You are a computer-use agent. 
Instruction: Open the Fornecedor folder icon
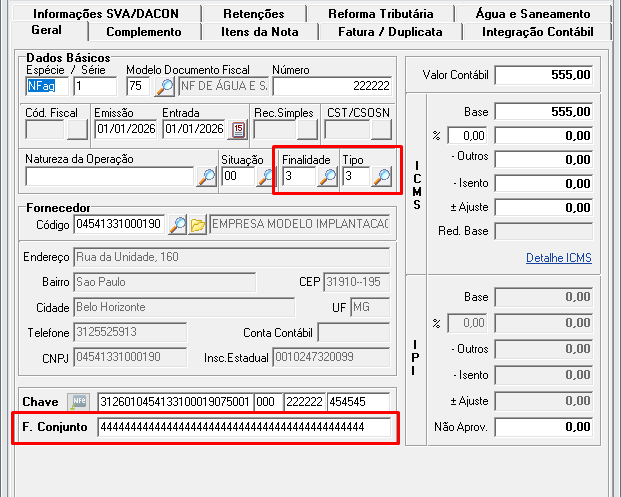tap(198, 225)
